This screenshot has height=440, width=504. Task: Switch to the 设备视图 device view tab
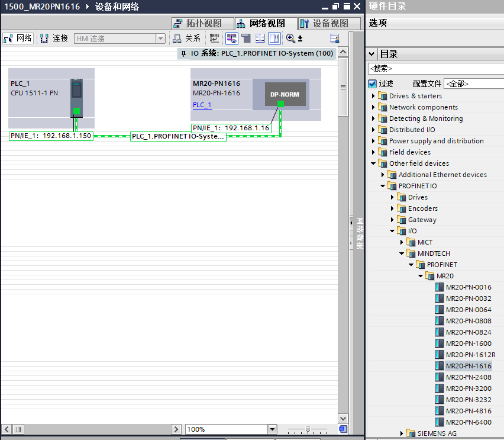point(329,23)
